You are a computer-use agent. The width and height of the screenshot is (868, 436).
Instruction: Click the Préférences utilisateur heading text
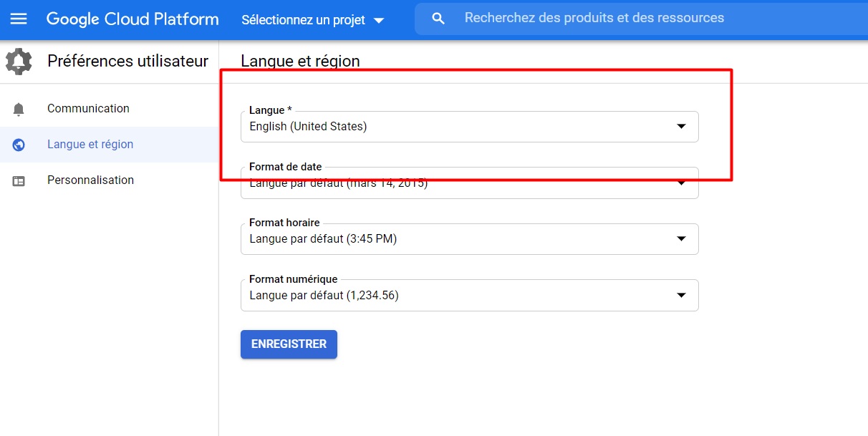click(127, 62)
